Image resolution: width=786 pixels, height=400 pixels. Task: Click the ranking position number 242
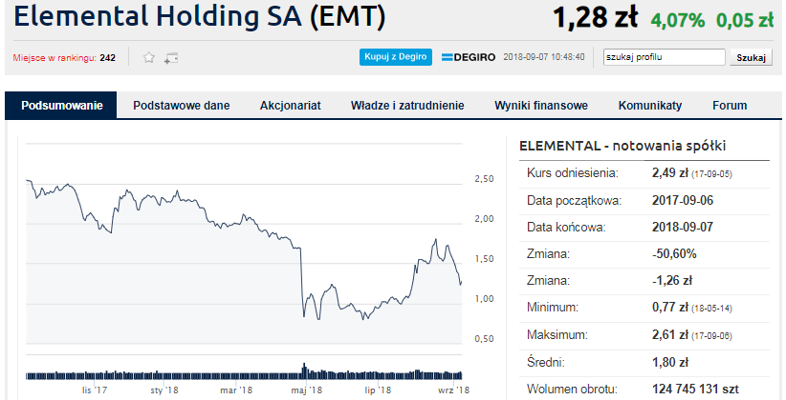pyautogui.click(x=108, y=58)
